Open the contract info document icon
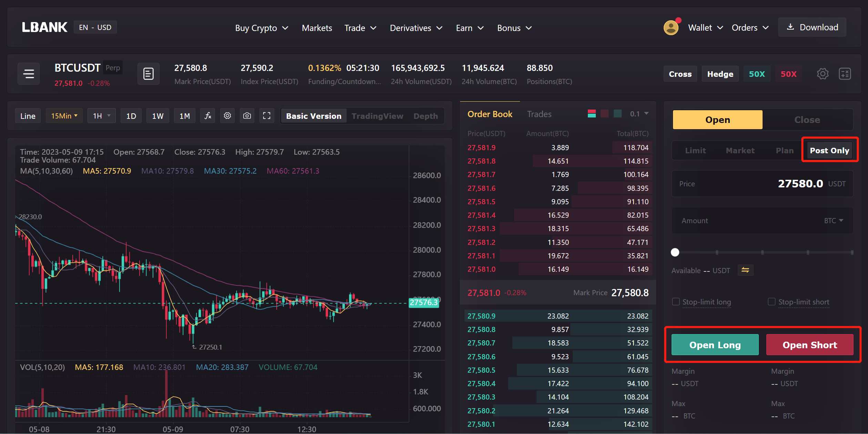 pyautogui.click(x=149, y=74)
